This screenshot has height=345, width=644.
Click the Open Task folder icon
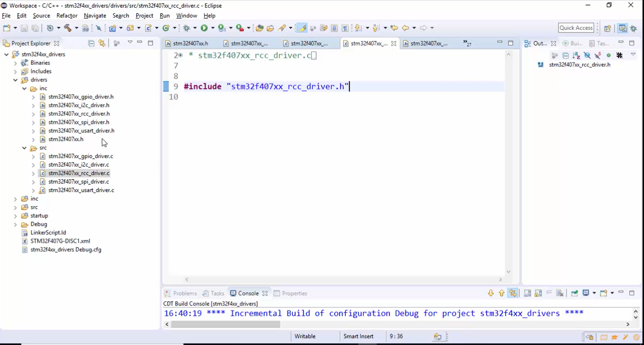pyautogui.click(x=270, y=28)
